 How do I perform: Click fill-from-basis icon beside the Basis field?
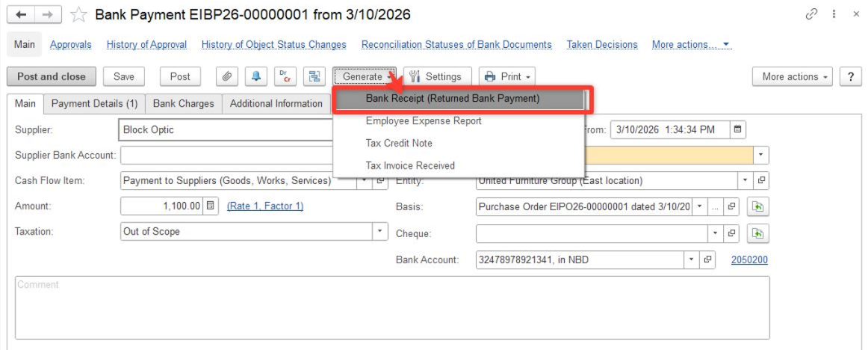point(757,206)
